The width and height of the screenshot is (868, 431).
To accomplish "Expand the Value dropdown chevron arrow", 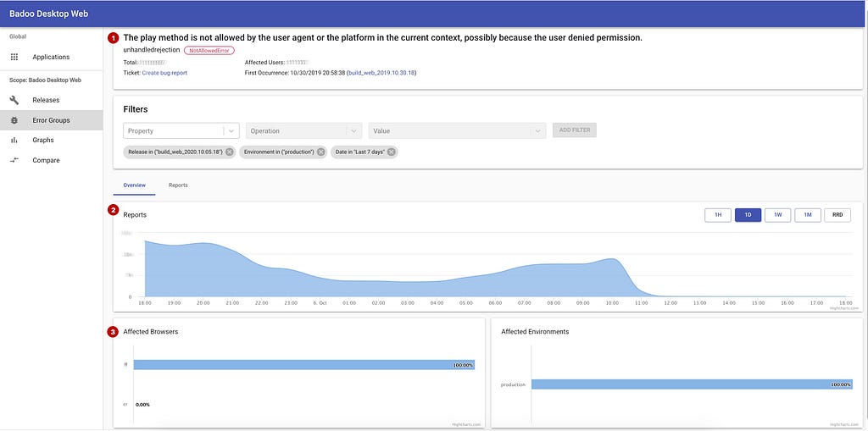I will point(537,131).
